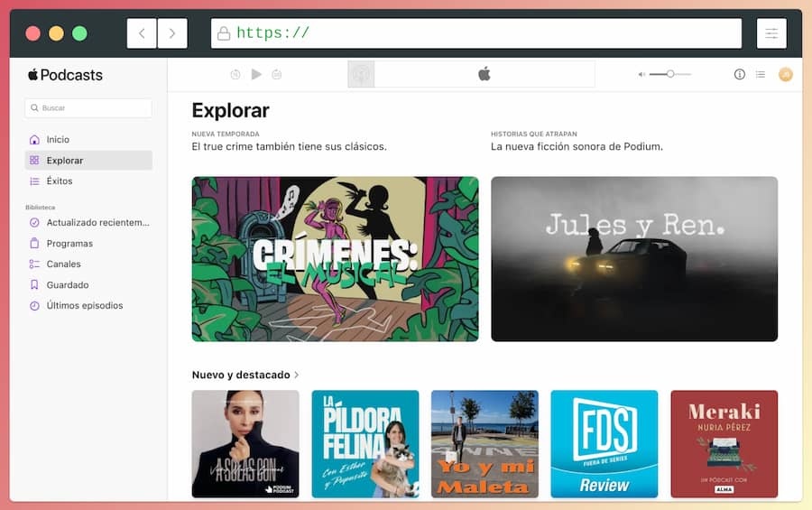Click "El true crime también tiene sus clásicos." text
This screenshot has width=812, height=510.
[x=289, y=146]
